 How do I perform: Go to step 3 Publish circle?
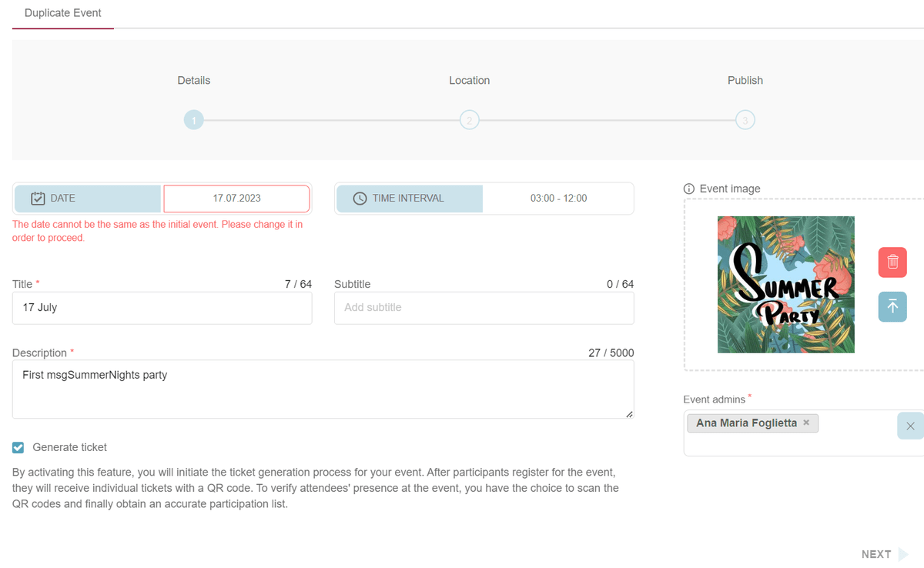[x=745, y=120]
